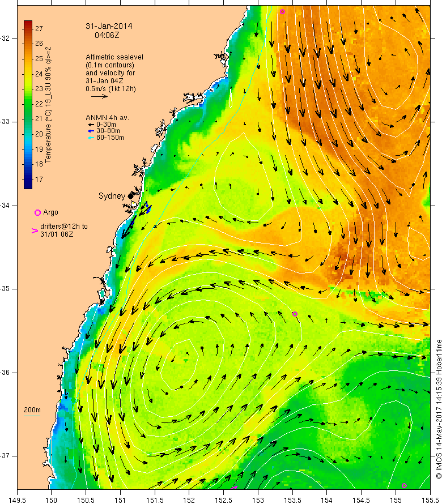442x504 pixels.
Task: Click the Argo legend text
Action: [51, 212]
